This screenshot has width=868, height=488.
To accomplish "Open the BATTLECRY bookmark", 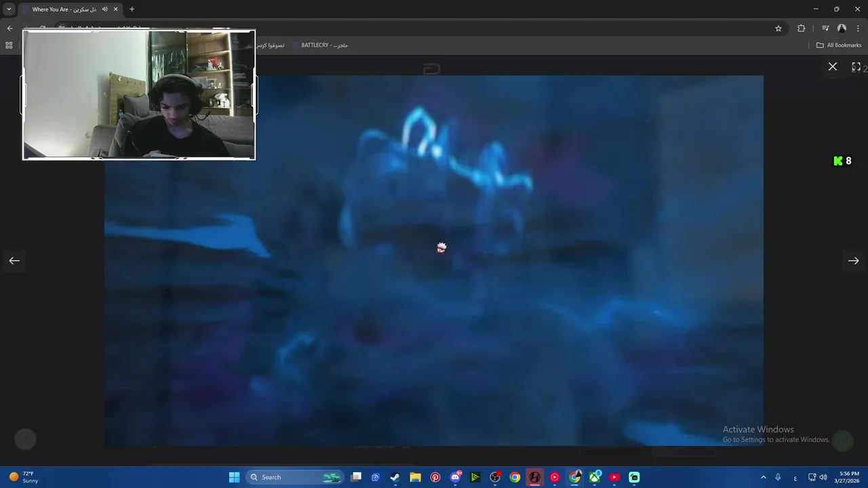I will pos(320,45).
